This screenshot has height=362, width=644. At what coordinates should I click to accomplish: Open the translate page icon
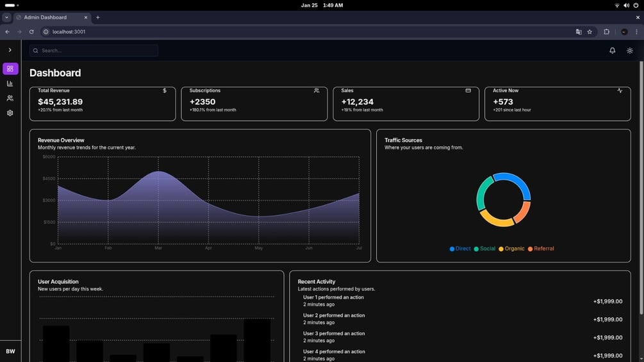click(x=579, y=31)
